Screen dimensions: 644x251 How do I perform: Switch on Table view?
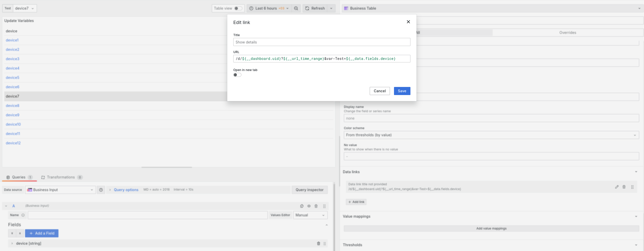pyautogui.click(x=238, y=8)
